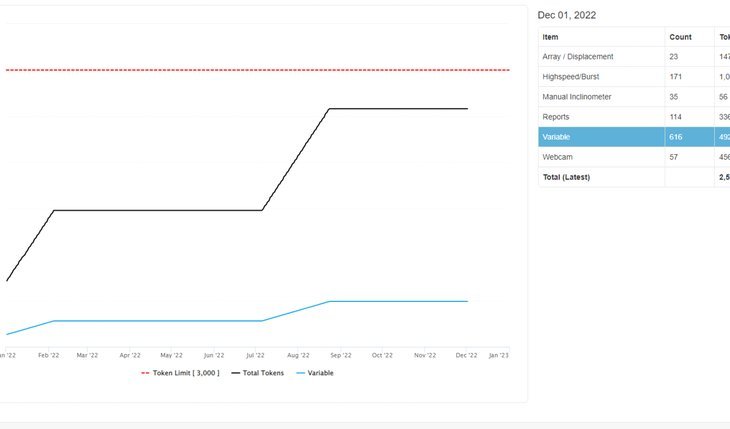Select the Webcam table row
This screenshot has width=730, height=429.
pos(634,157)
